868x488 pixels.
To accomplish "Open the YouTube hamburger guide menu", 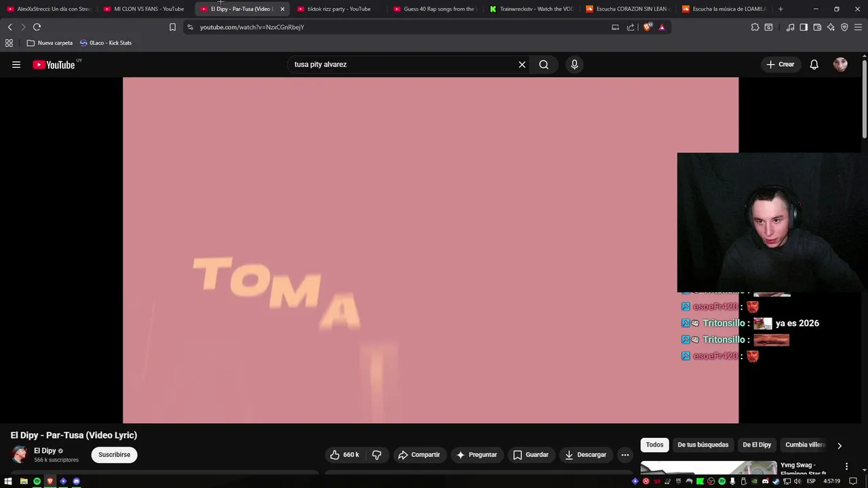I will [16, 64].
